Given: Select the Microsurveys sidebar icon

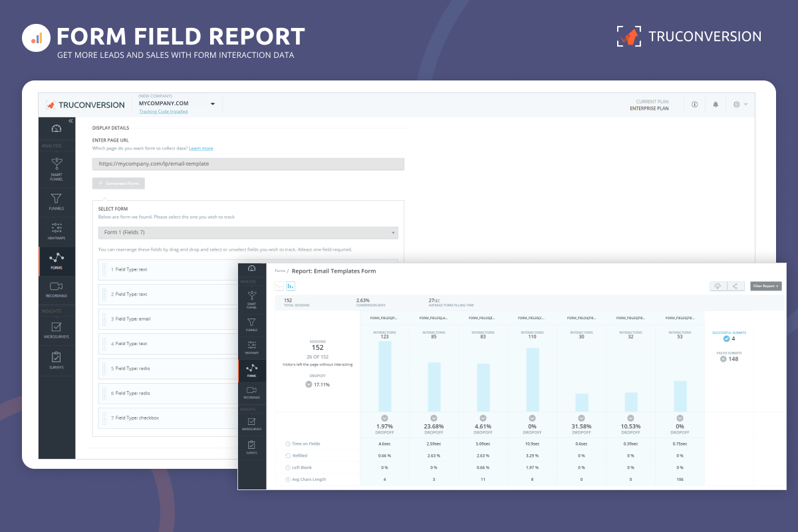Looking at the screenshot, I should click(57, 331).
